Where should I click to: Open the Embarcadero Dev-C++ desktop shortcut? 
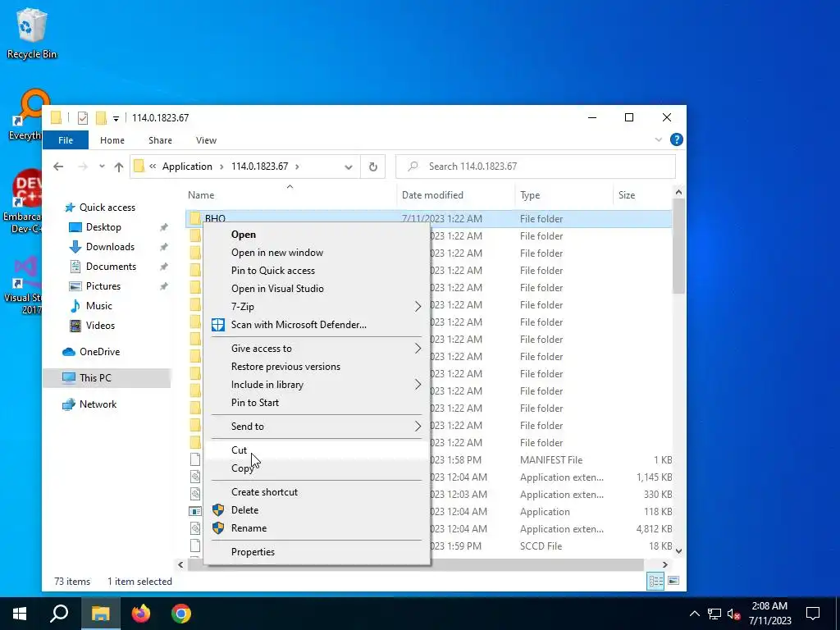click(x=22, y=201)
